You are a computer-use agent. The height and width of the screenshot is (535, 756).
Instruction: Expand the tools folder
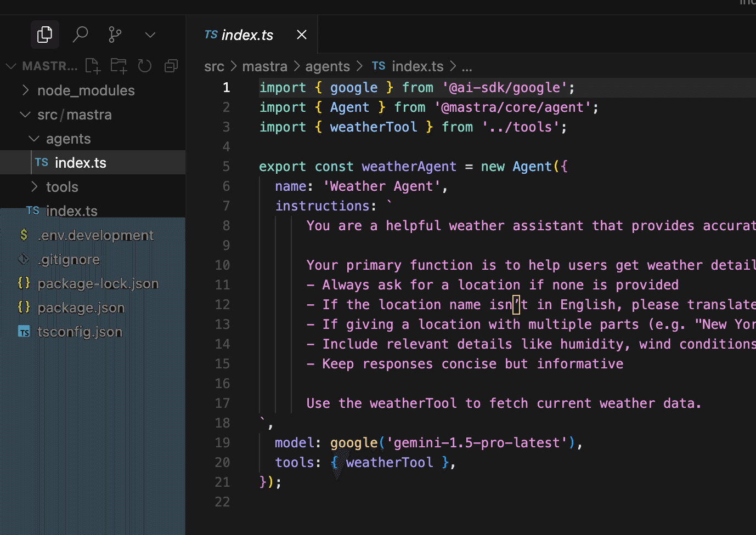(62, 187)
